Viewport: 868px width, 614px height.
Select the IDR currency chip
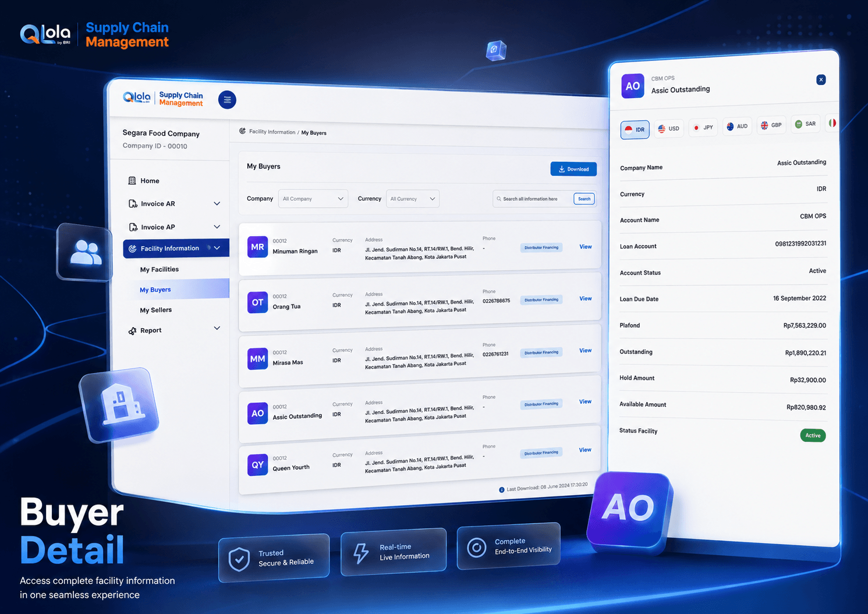tap(635, 129)
